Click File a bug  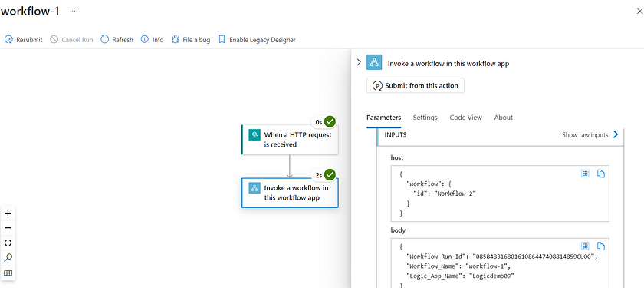pos(191,40)
